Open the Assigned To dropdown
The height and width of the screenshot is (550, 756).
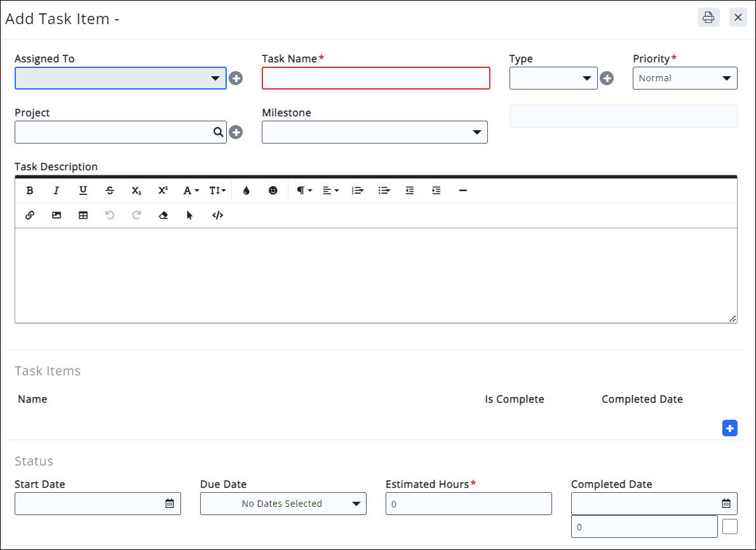coord(121,78)
